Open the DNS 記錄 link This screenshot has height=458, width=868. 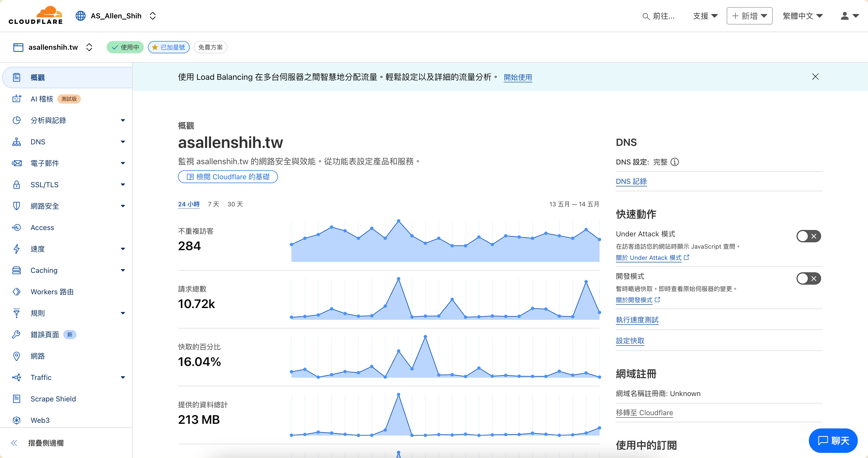tap(631, 181)
